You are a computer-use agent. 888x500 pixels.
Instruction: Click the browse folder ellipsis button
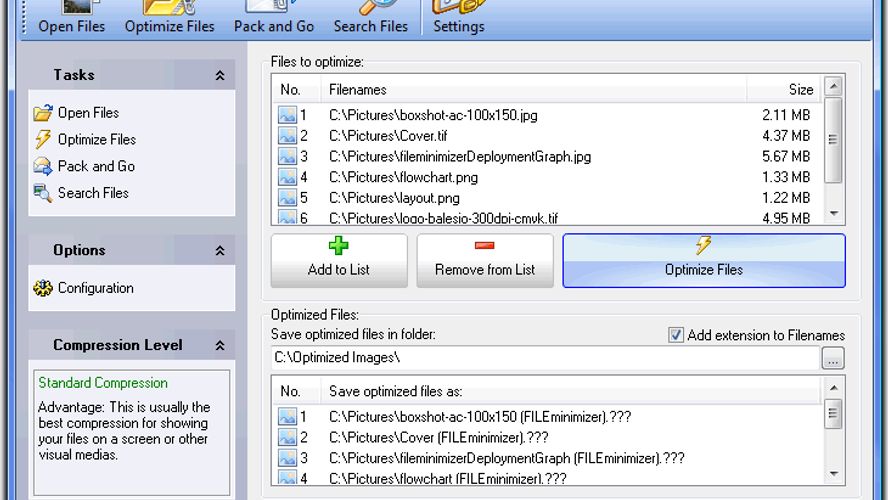pos(833,358)
